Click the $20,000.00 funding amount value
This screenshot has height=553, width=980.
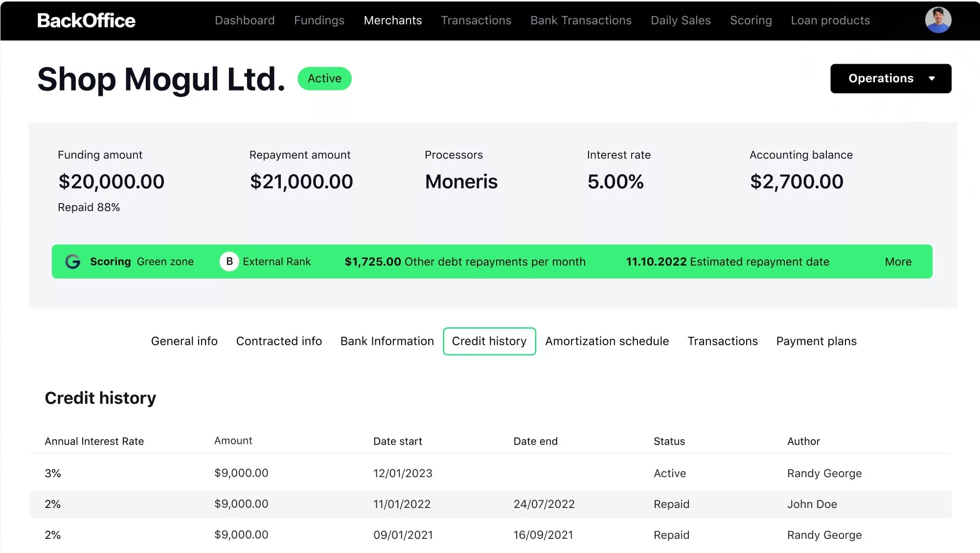[x=111, y=182]
